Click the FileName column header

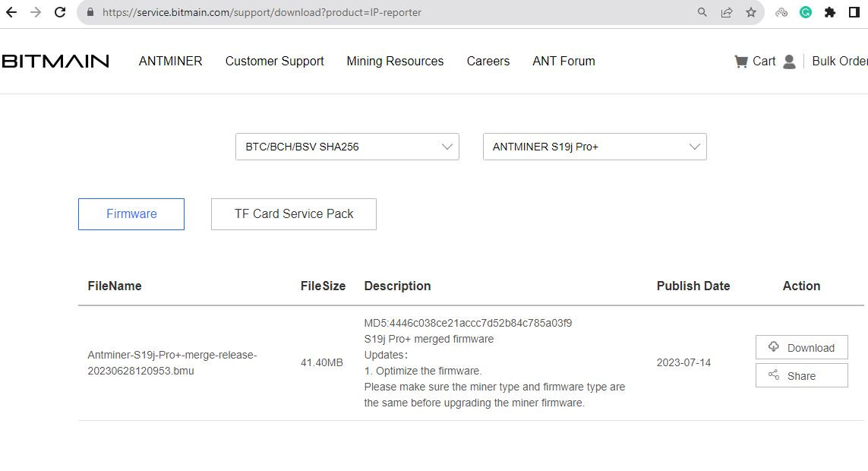[x=115, y=286]
